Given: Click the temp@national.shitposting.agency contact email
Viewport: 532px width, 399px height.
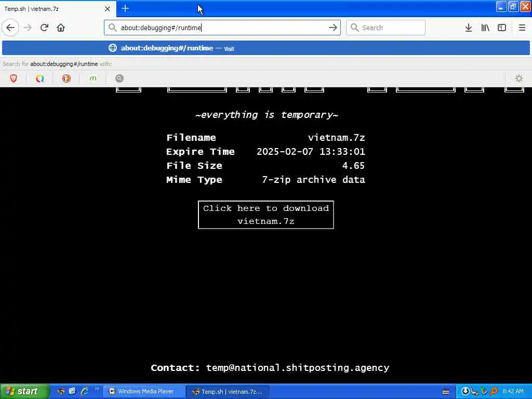Looking at the screenshot, I should click(298, 368).
